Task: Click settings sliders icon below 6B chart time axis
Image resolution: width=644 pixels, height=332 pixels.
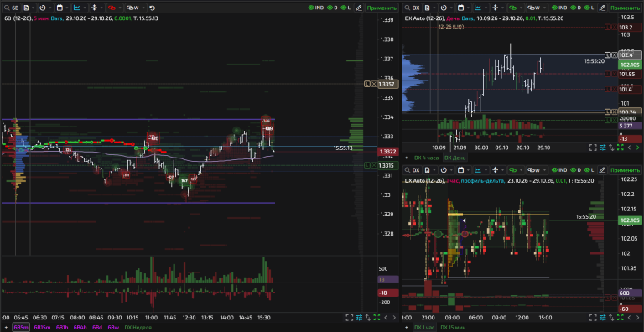Action: [x=359, y=317]
